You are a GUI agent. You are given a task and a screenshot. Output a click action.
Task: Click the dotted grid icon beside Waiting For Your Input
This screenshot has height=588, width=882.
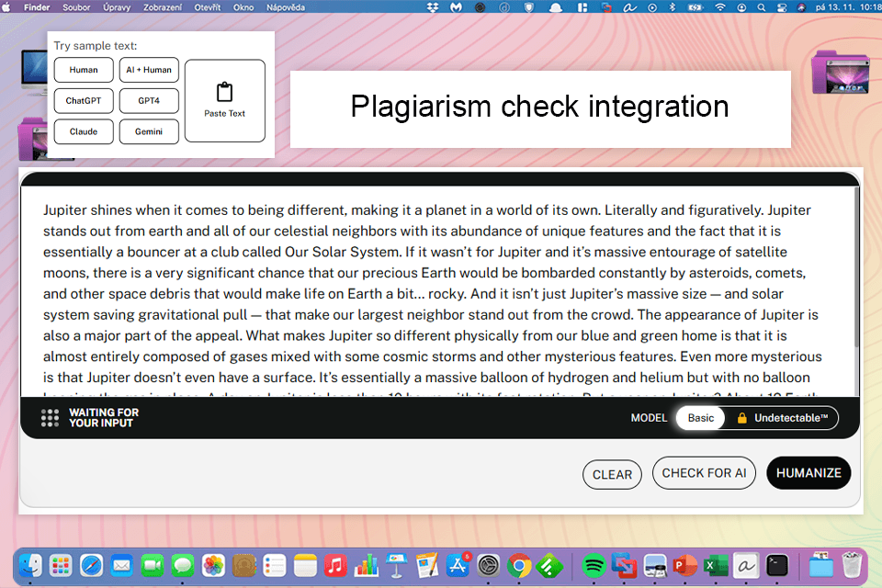click(x=50, y=418)
